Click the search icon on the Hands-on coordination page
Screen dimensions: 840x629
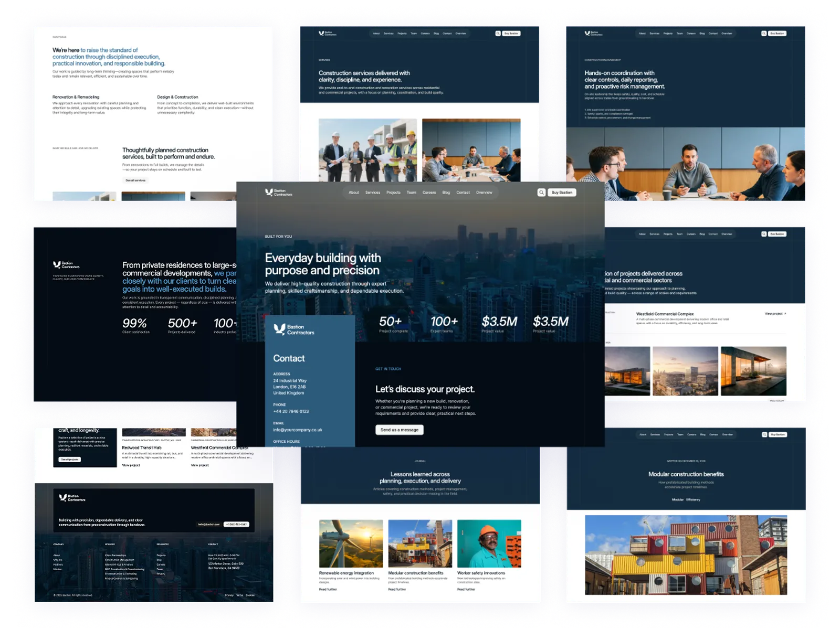[x=764, y=34]
